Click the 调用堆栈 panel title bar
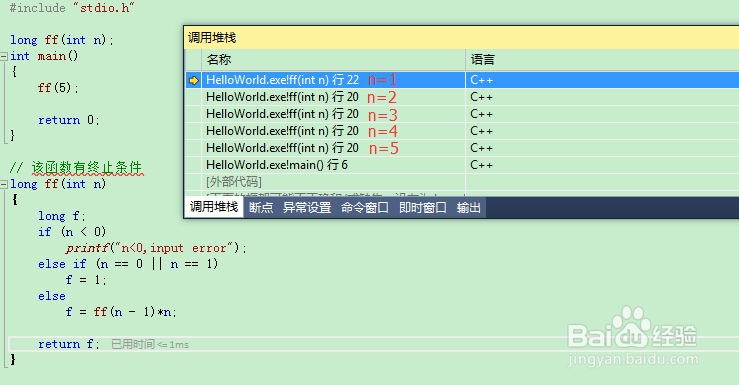Screen dimensions: 739x385 pos(461,38)
